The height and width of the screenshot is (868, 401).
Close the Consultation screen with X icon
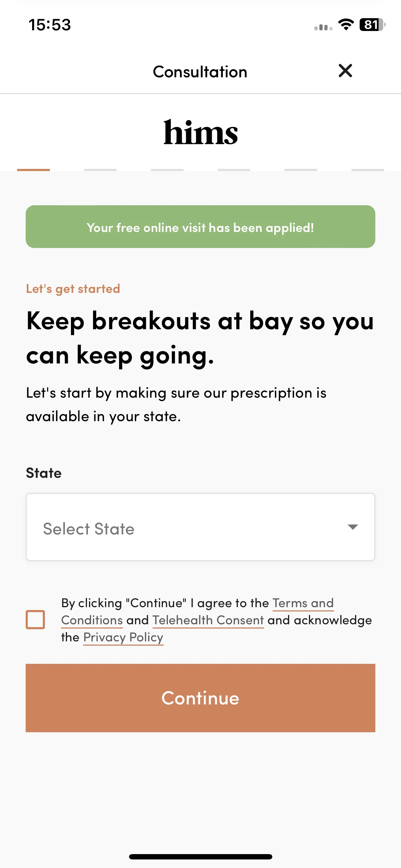tap(345, 71)
